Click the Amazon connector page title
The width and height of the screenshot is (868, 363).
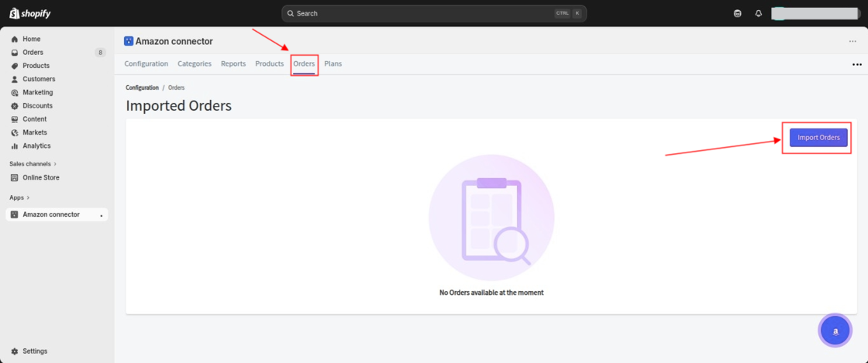174,42
